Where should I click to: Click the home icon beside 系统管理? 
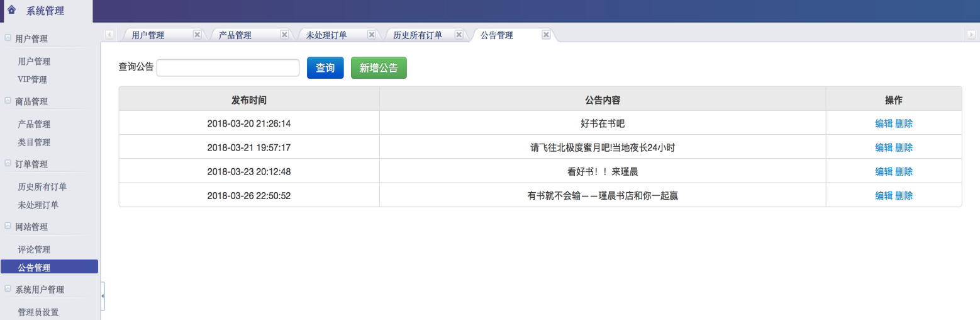11,10
